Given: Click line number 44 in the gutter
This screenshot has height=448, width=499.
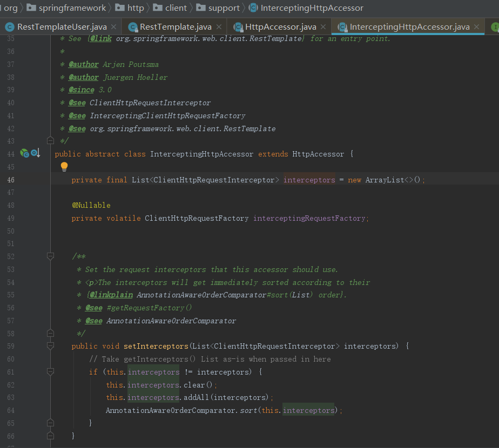Looking at the screenshot, I should pos(11,154).
